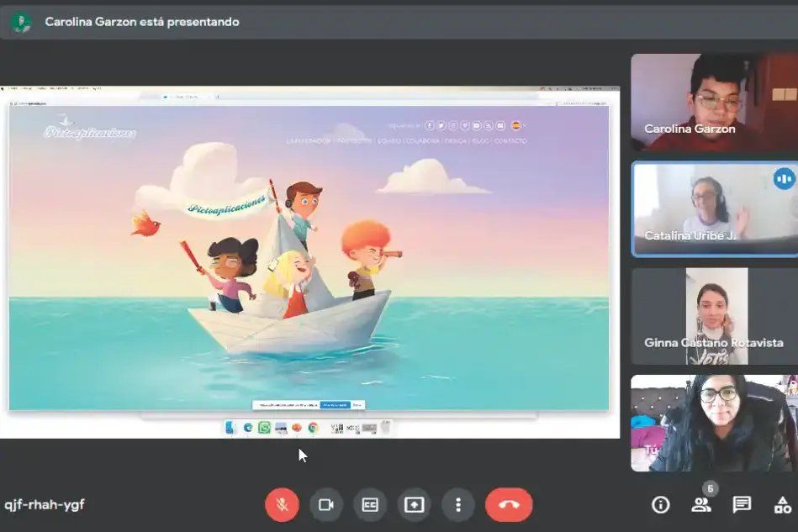The width and height of the screenshot is (798, 532).
Task: Turn on closed captions (CC)
Action: pyautogui.click(x=370, y=504)
